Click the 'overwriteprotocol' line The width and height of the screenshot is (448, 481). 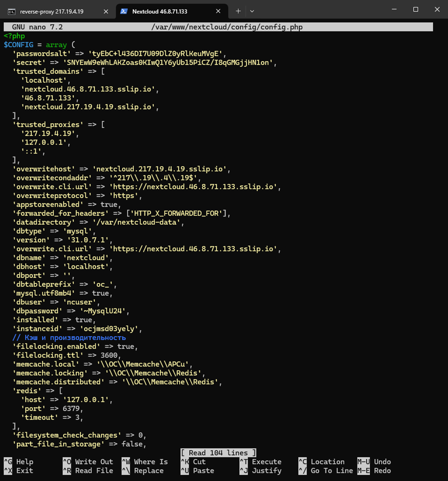[77, 196]
